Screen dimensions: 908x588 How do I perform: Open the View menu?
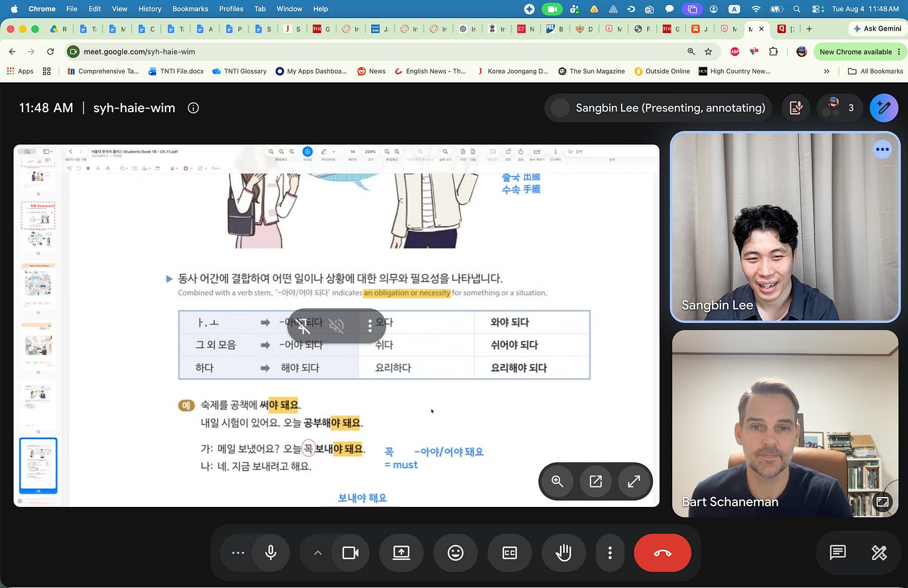(x=119, y=9)
